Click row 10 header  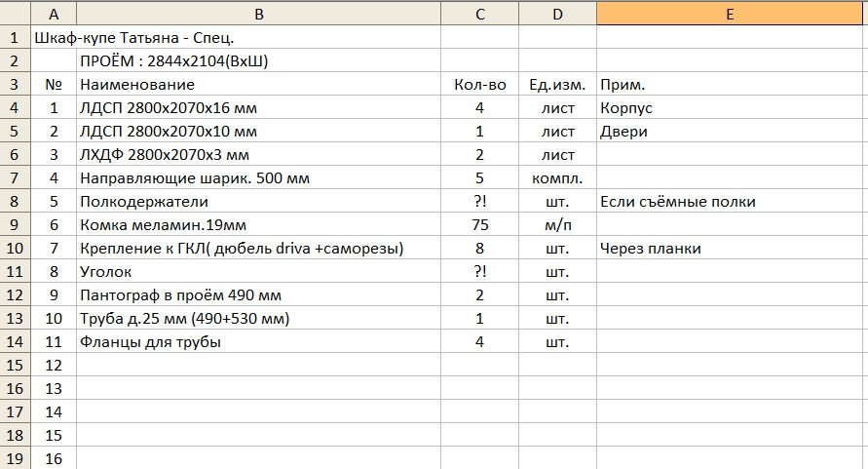(15, 249)
